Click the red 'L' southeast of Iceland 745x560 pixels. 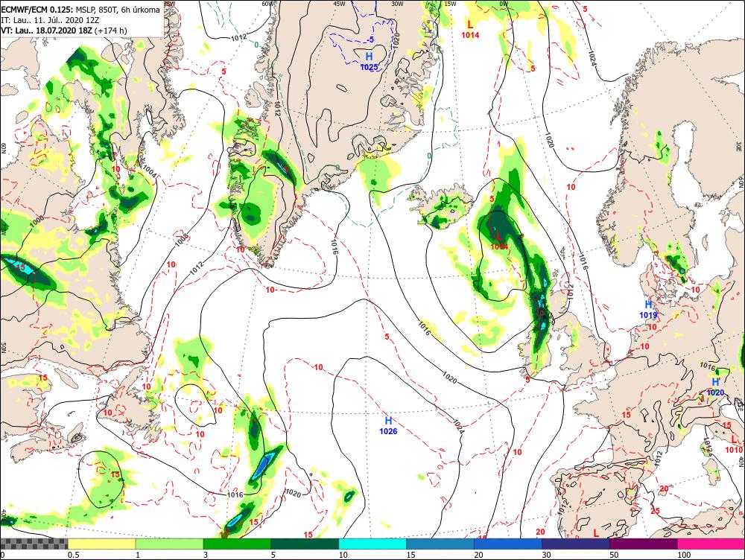point(499,235)
